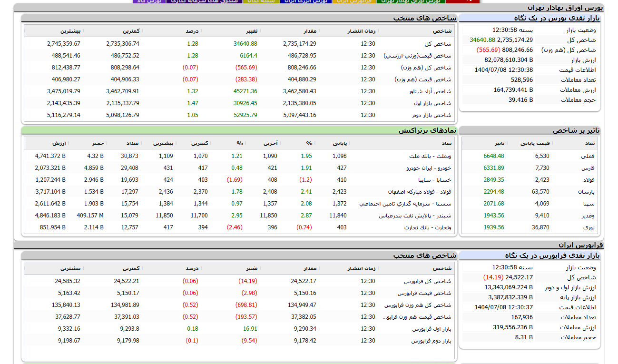Open the شبکه کدال tab
This screenshot has height=364, width=618.
pos(260,1)
